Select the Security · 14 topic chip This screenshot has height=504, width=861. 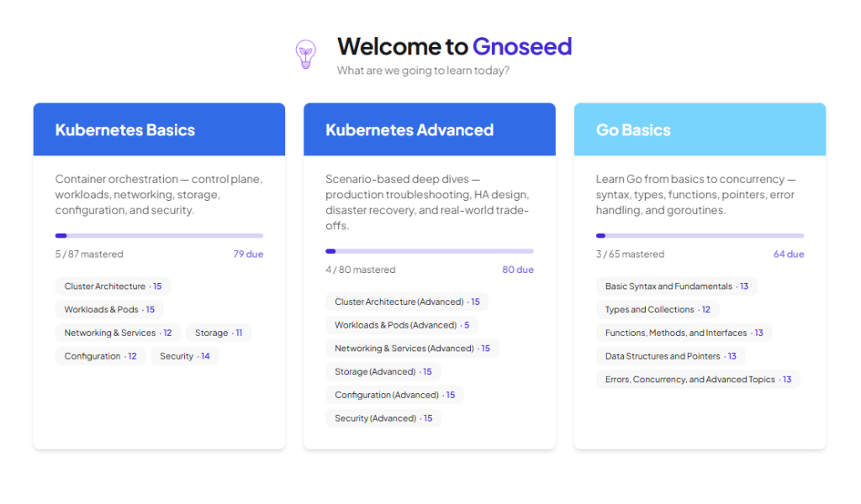click(x=184, y=356)
